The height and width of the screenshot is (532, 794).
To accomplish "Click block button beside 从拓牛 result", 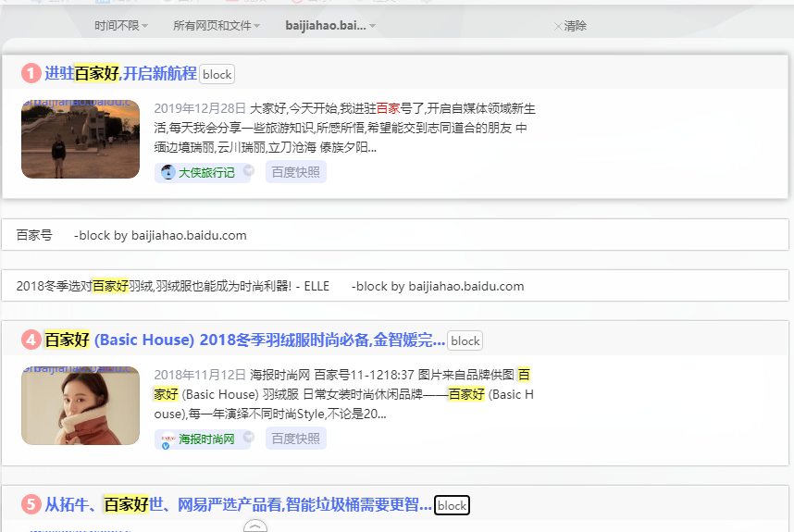I will (453, 505).
